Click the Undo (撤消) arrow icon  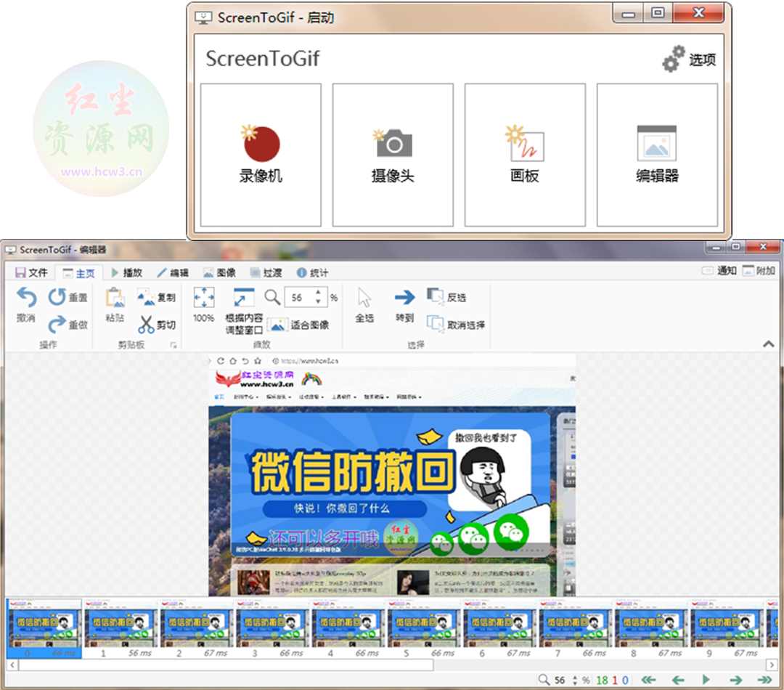click(x=26, y=297)
